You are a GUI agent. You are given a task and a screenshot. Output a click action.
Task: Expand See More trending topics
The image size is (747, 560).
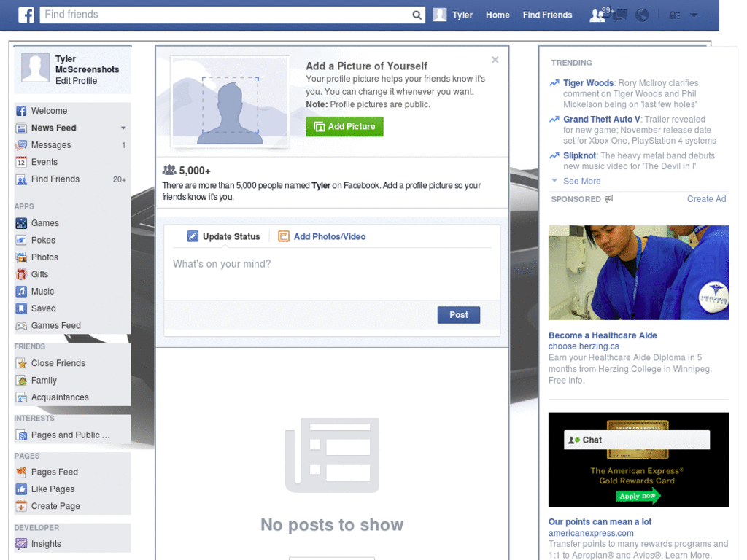(581, 181)
